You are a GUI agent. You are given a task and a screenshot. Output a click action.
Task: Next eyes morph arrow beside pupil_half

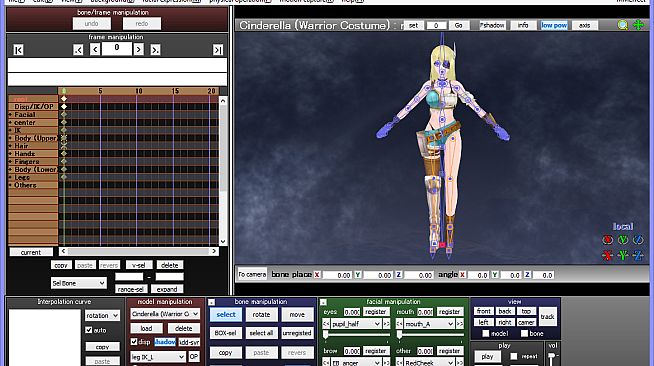[386, 323]
